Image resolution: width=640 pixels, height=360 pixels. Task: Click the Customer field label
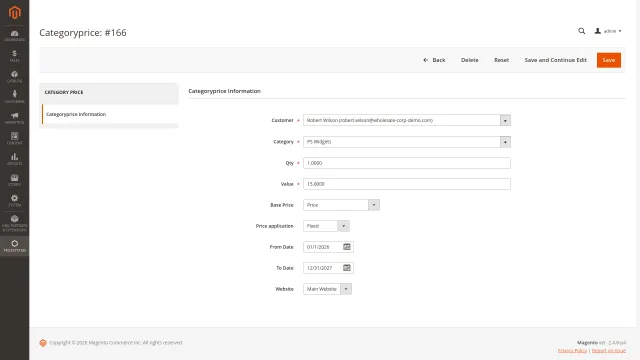282,120
